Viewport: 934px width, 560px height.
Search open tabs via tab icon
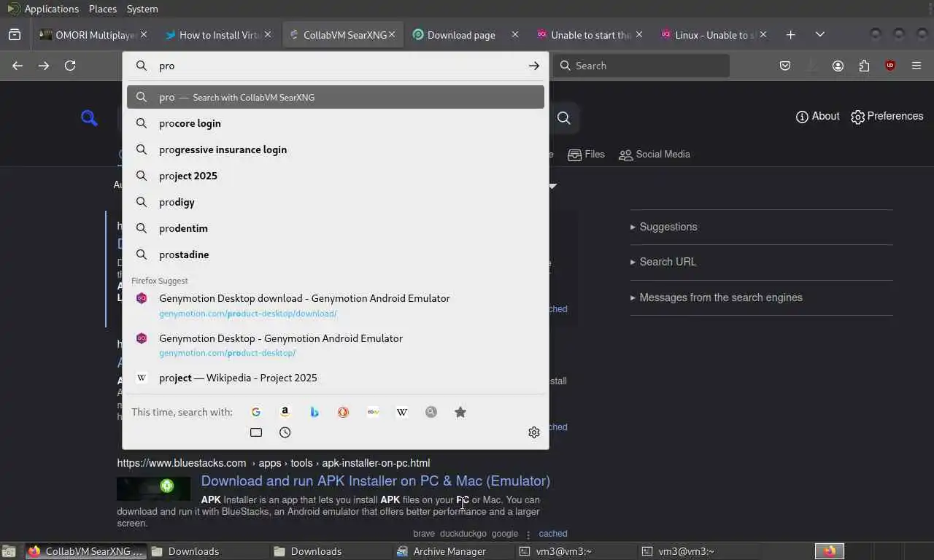pos(256,432)
